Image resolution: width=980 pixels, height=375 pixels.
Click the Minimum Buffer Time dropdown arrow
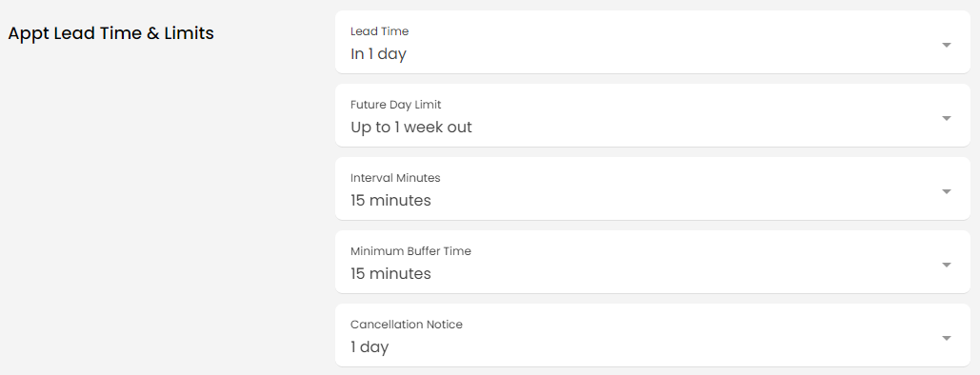(x=947, y=265)
